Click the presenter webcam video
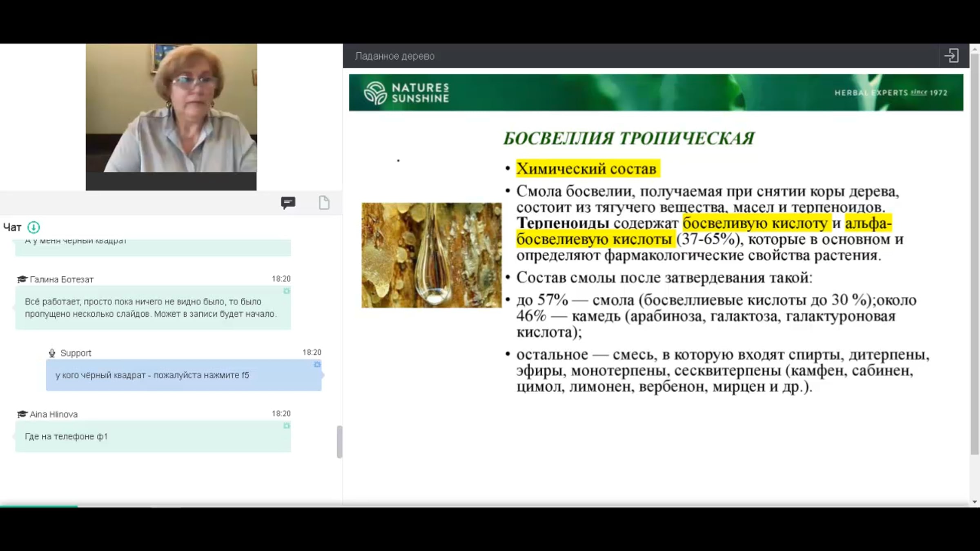This screenshot has width=980, height=551. click(x=171, y=108)
